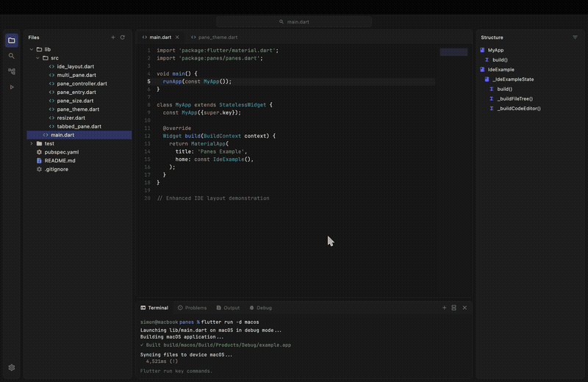Switch to the Problems tab
588x382 pixels.
click(193, 308)
